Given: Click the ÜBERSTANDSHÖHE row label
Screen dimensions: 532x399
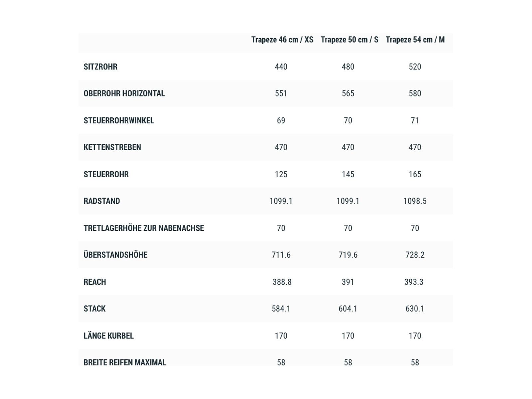Looking at the screenshot, I should click(115, 255).
